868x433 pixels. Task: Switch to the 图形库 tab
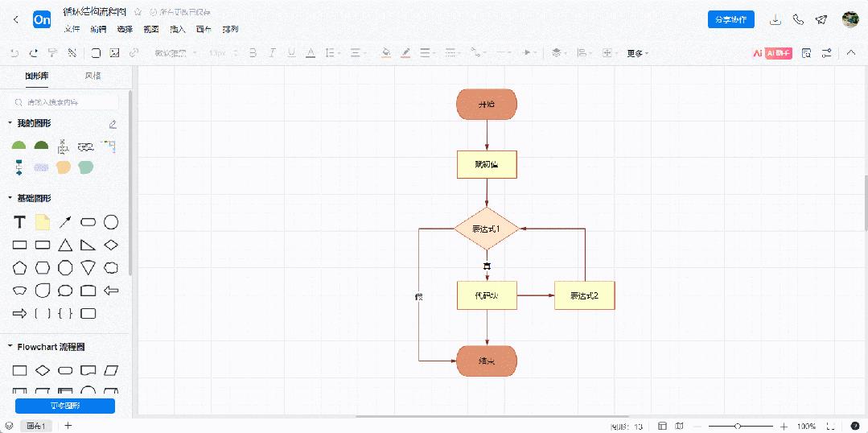37,76
